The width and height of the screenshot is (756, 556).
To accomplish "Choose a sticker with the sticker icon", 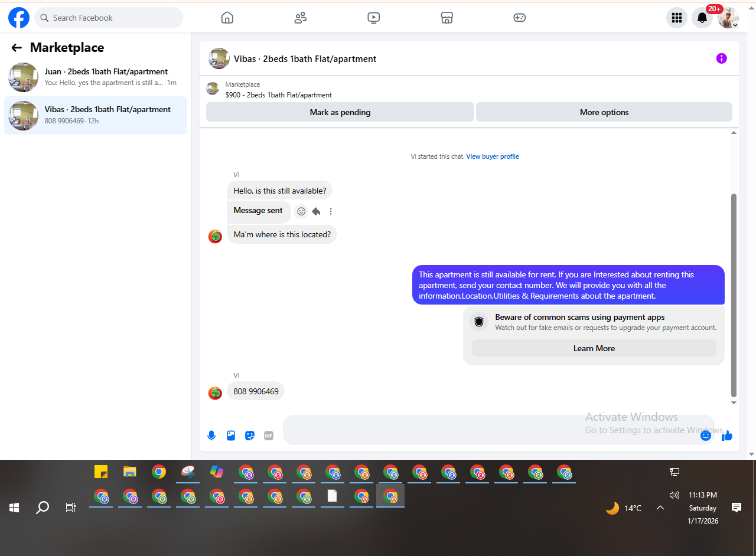I will (250, 436).
